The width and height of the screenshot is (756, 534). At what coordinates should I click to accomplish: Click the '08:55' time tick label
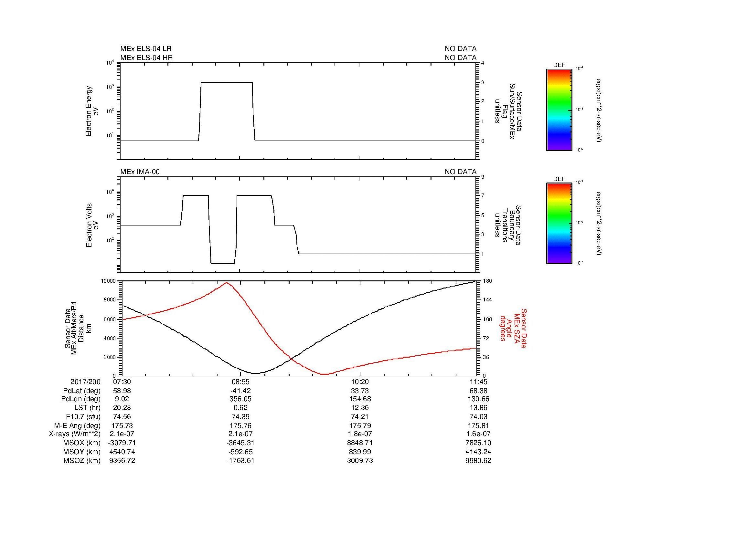(240, 382)
